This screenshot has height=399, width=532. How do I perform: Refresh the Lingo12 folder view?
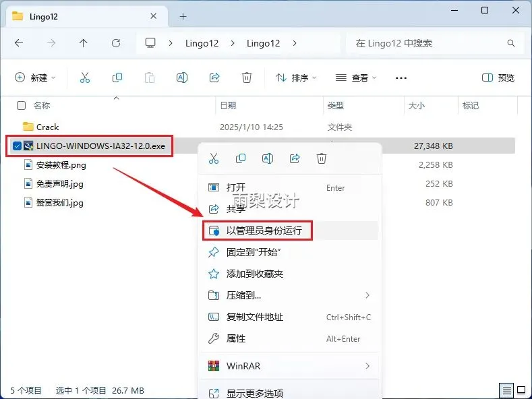coord(116,43)
